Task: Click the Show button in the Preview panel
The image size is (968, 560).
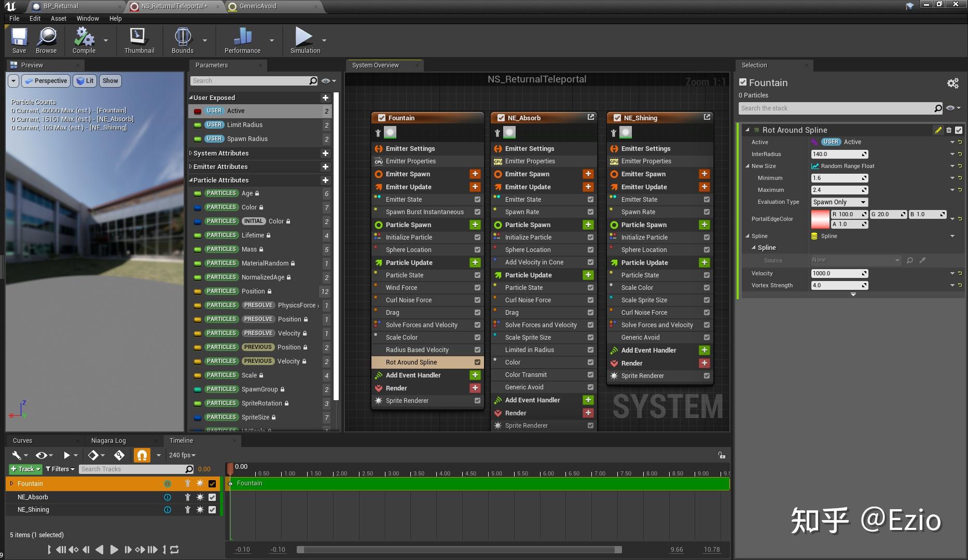Action: coord(109,80)
